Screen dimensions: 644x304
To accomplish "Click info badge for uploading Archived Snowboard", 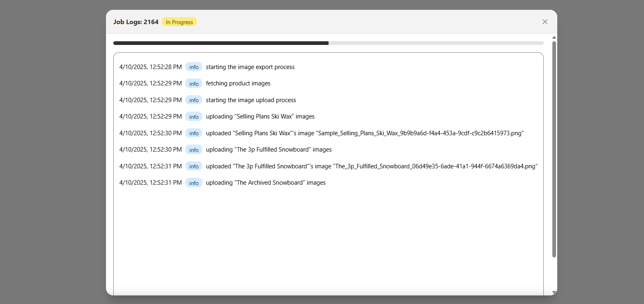I will point(194,183).
